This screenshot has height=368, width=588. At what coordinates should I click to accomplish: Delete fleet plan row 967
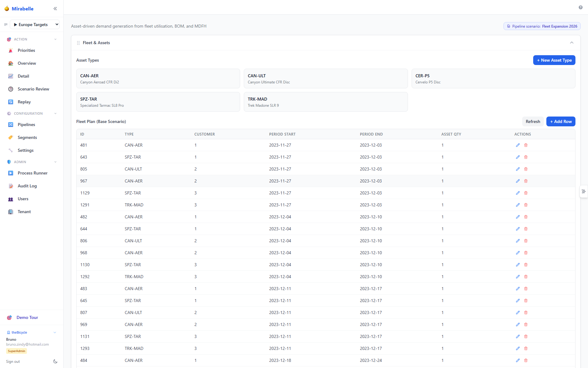click(x=526, y=181)
